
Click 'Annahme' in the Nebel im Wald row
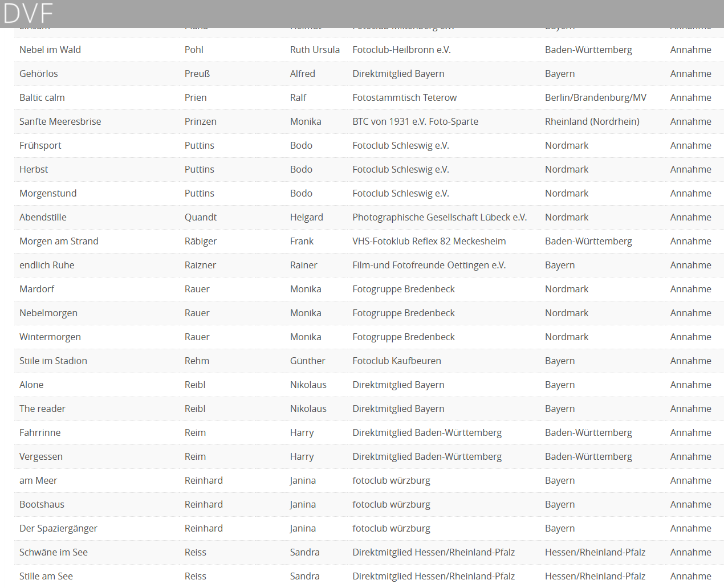pos(691,50)
